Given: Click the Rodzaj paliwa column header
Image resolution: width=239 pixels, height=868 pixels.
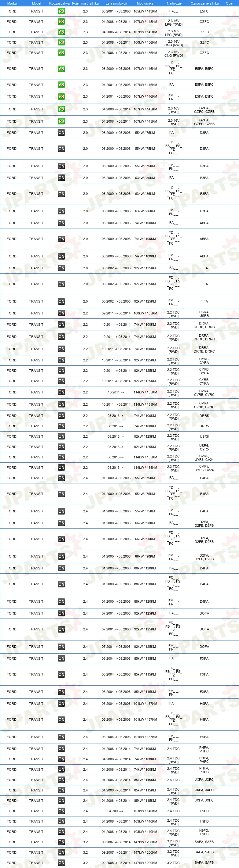Looking at the screenshot, I should pyautogui.click(x=59, y=3).
